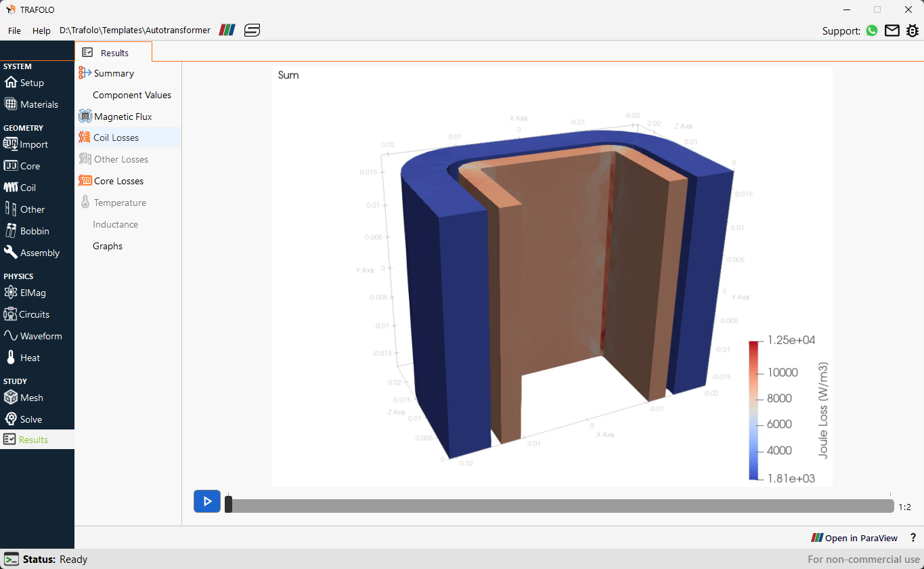Click the Joule Loss color legend bar
This screenshot has width=924, height=569.
(x=753, y=410)
